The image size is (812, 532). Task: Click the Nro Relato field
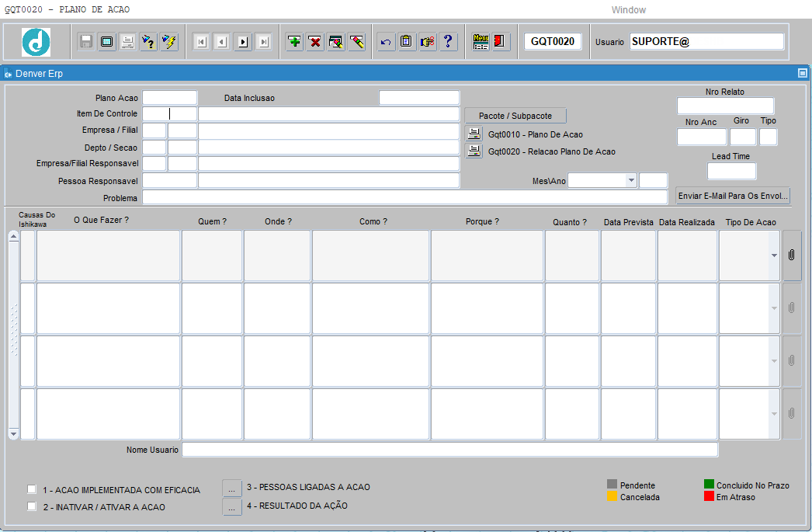[726, 106]
